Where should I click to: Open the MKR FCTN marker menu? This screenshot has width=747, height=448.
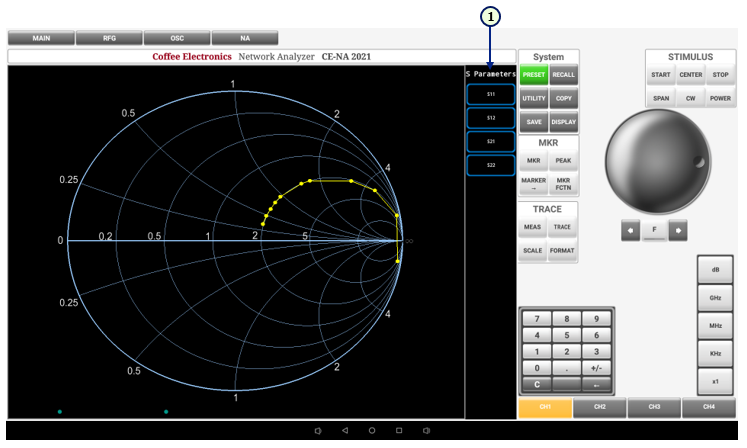click(563, 183)
